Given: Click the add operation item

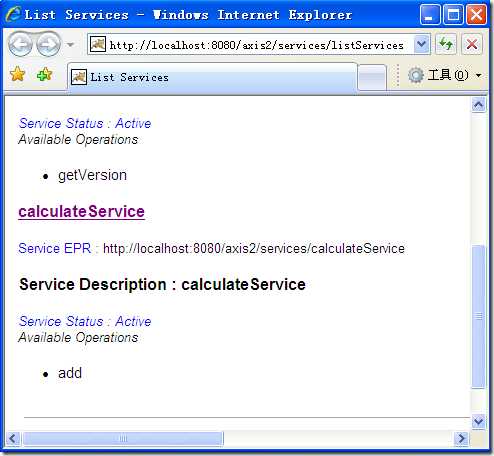Looking at the screenshot, I should (70, 373).
